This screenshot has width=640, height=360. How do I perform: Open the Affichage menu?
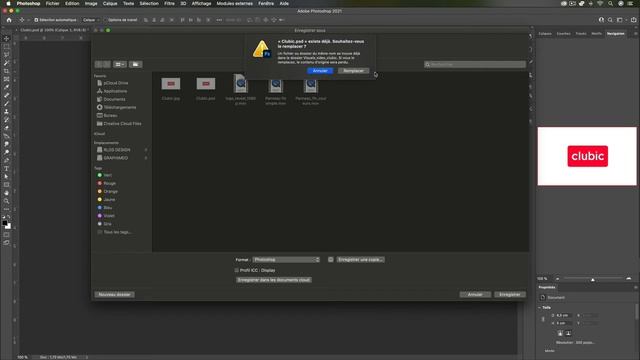coord(201,3)
